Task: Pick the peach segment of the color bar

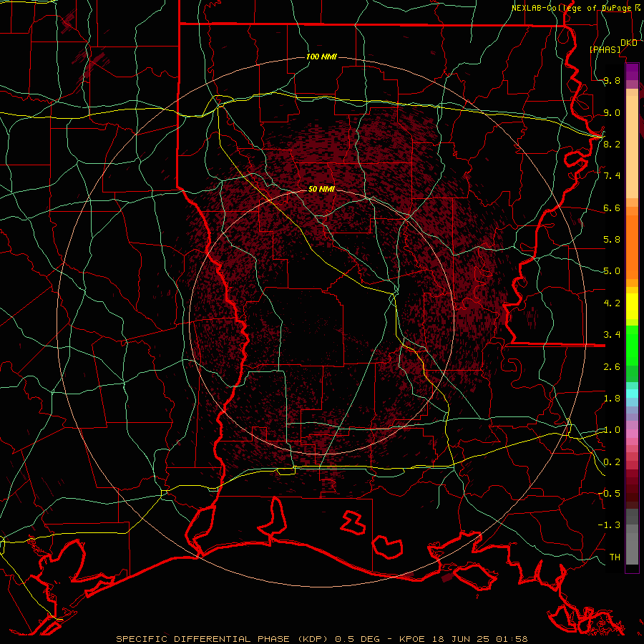Action: click(x=632, y=147)
